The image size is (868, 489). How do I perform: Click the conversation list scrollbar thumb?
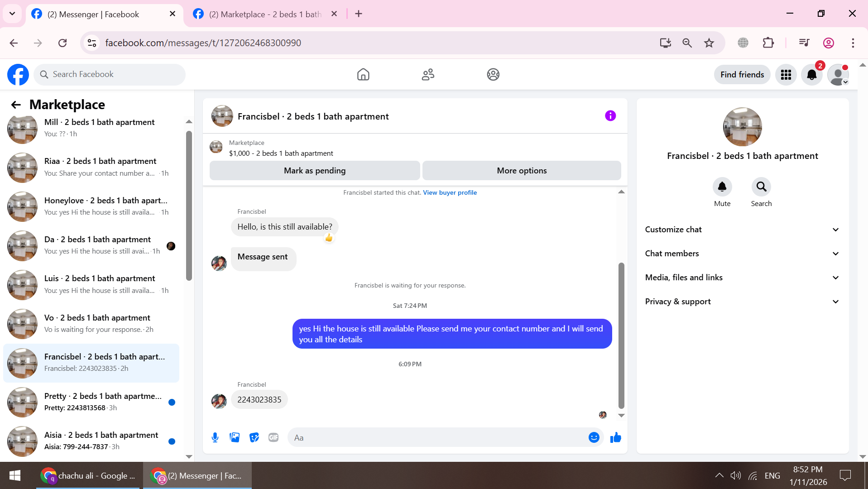coord(189,206)
